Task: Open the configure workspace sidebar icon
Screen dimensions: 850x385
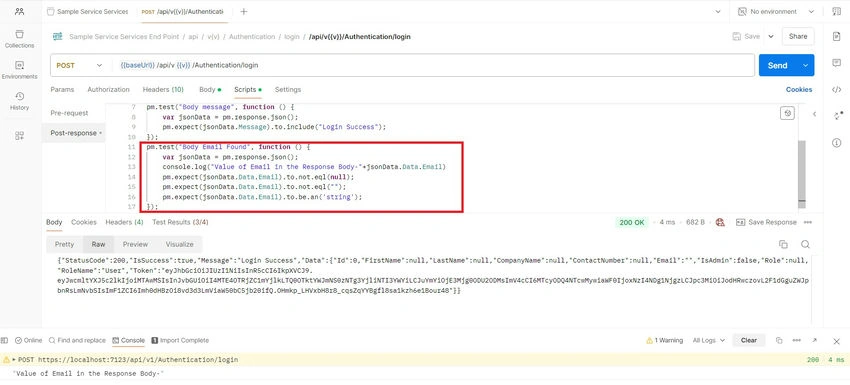Action: (x=20, y=136)
